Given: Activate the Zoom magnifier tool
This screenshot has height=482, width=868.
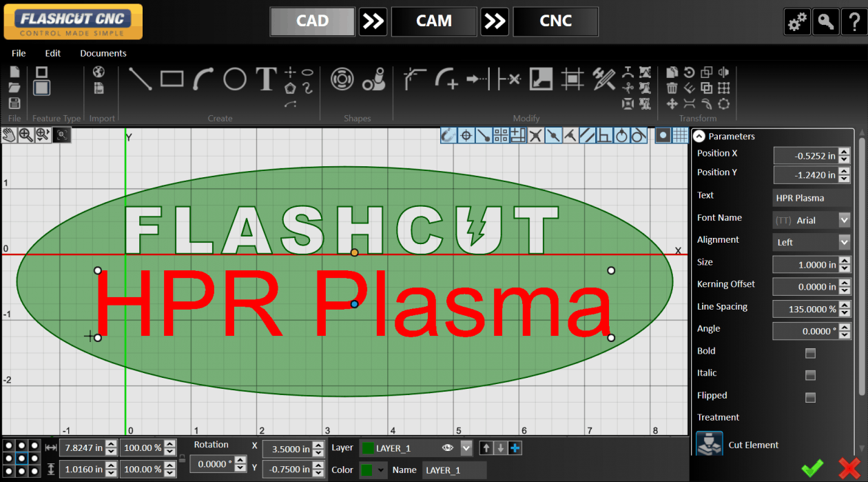Looking at the screenshot, I should 25,134.
